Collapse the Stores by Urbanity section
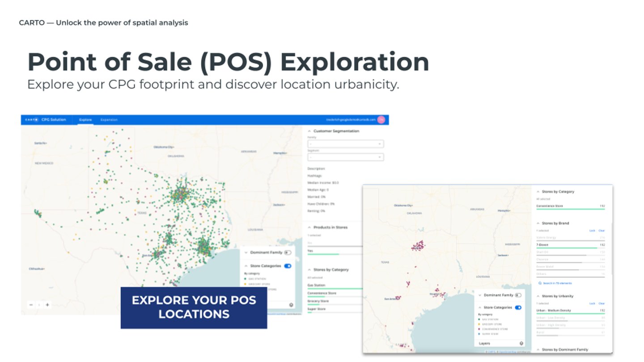The width and height of the screenshot is (644, 362). (x=538, y=296)
